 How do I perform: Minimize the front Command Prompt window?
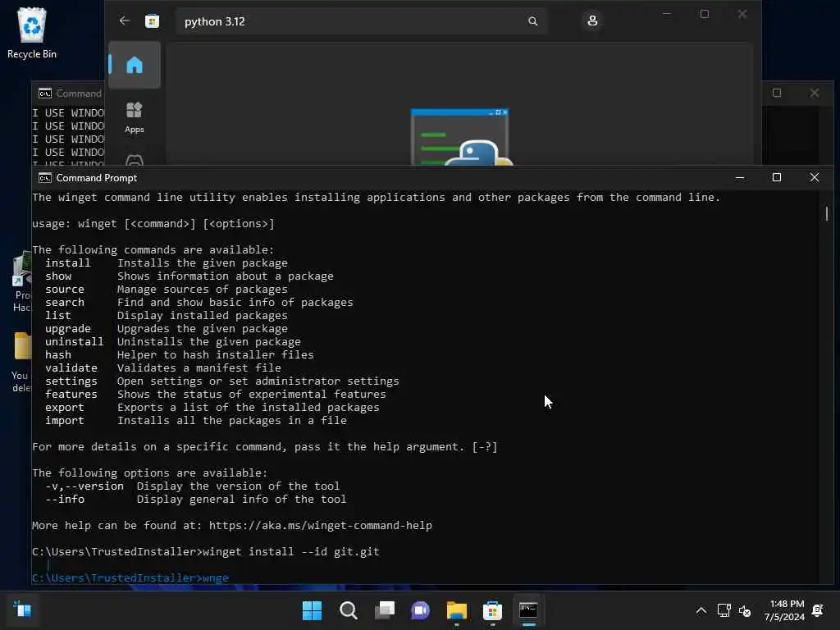click(x=740, y=177)
